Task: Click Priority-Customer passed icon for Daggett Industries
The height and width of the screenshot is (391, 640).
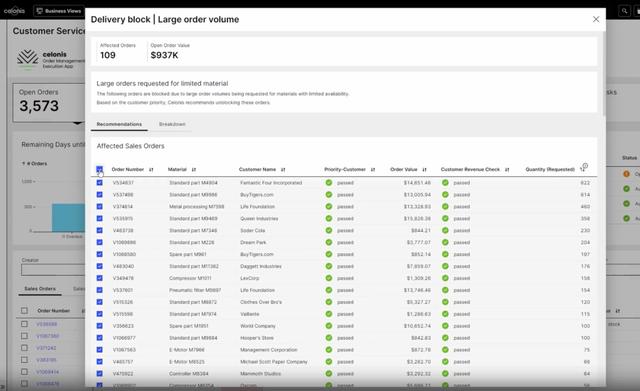Action: [329, 266]
